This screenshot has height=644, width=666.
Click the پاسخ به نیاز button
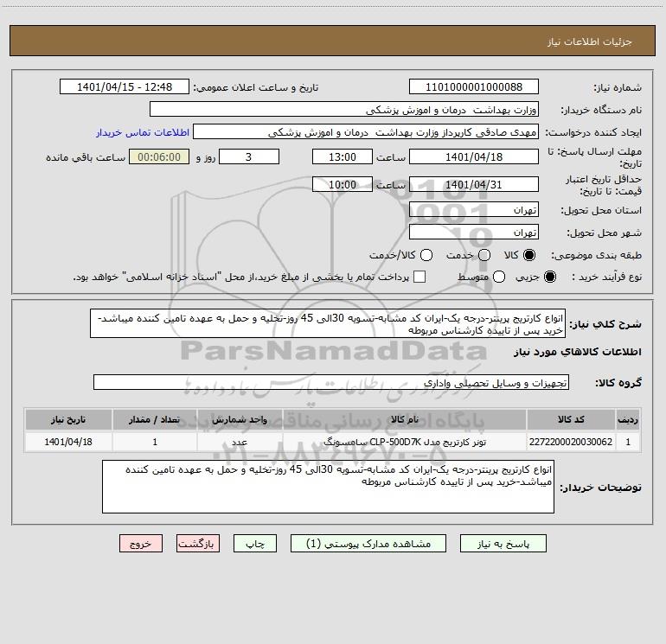(503, 544)
